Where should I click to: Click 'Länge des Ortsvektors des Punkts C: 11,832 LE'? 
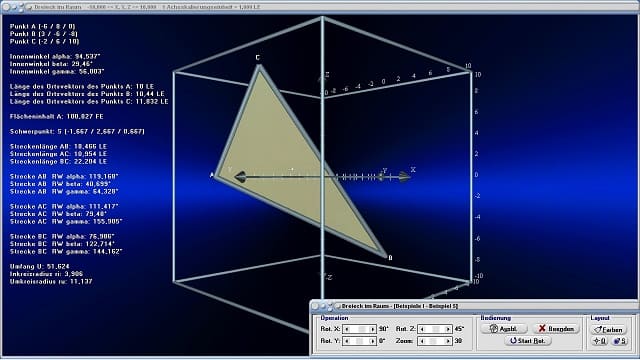point(89,101)
